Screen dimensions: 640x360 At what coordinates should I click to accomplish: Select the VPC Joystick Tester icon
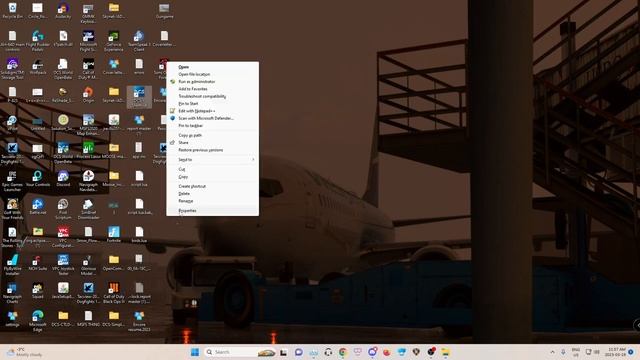tap(63, 265)
